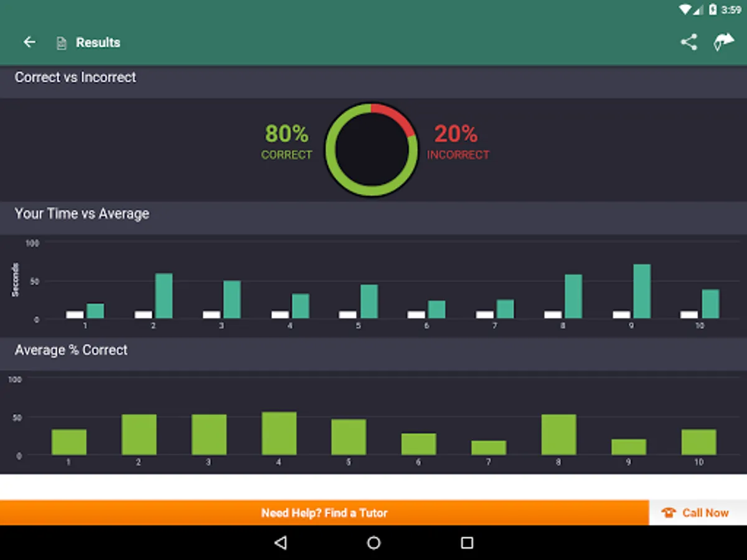747x560 pixels.
Task: Tap the telephone icon beside Call Now
Action: (669, 513)
